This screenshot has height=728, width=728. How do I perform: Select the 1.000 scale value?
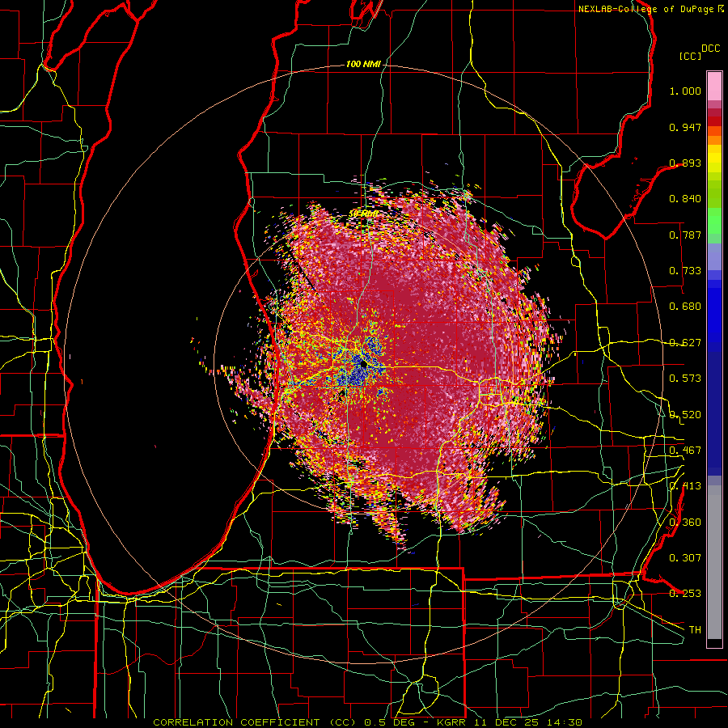(685, 91)
